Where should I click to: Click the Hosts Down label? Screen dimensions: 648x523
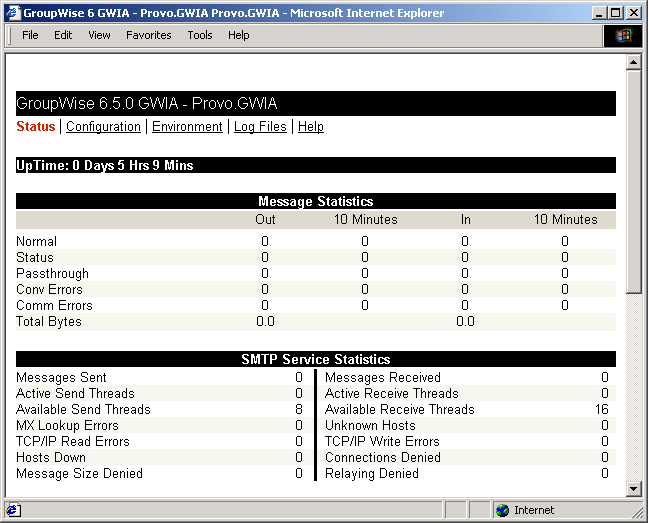51,457
